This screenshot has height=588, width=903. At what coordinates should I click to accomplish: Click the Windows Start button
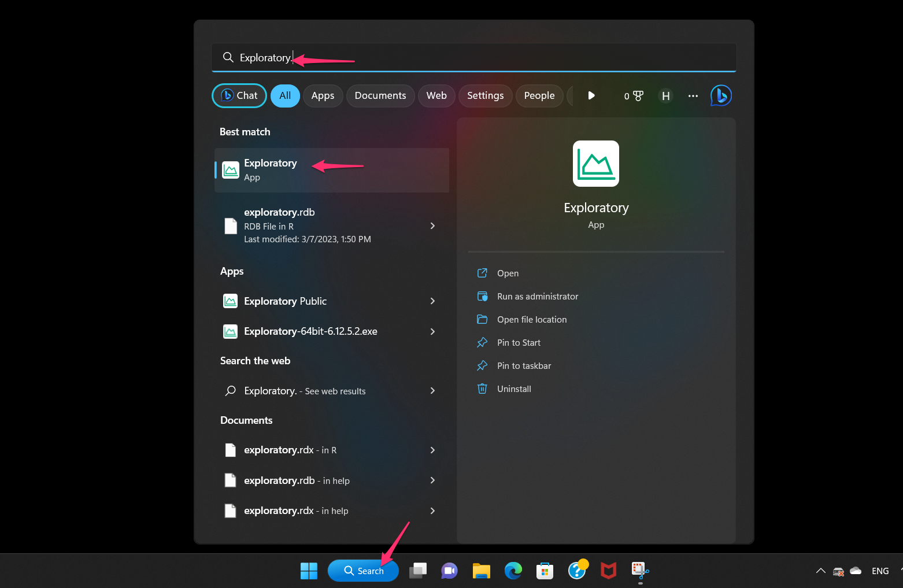tap(308, 571)
